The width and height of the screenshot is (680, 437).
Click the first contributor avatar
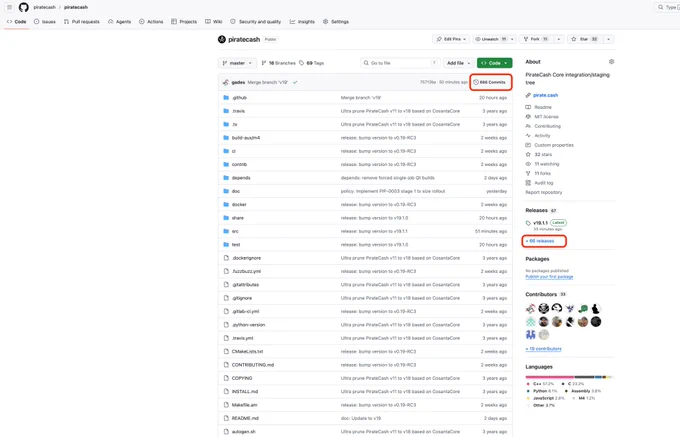(530, 308)
